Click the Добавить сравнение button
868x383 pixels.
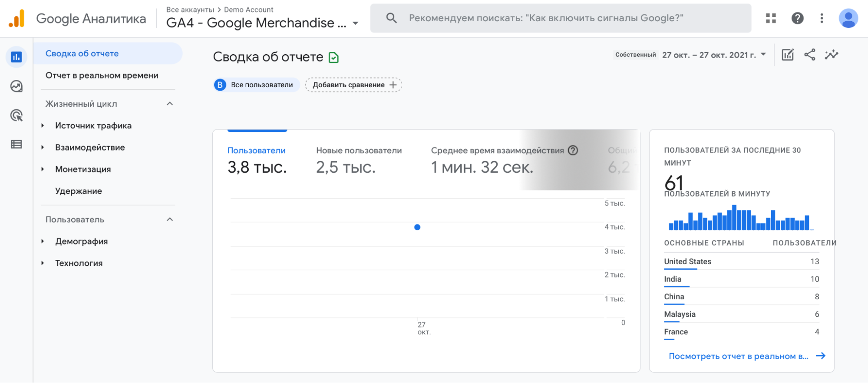point(353,85)
